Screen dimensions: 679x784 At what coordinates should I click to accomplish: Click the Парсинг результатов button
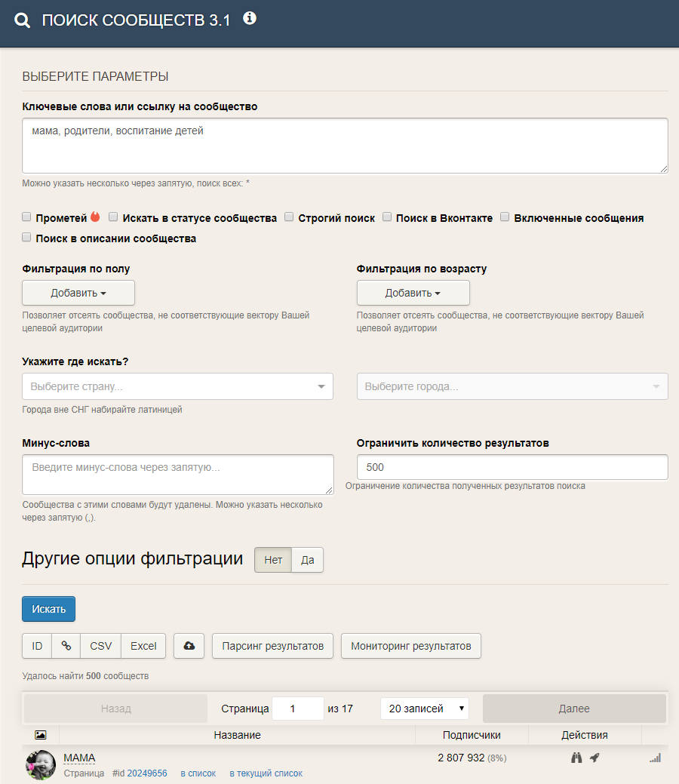pos(272,645)
